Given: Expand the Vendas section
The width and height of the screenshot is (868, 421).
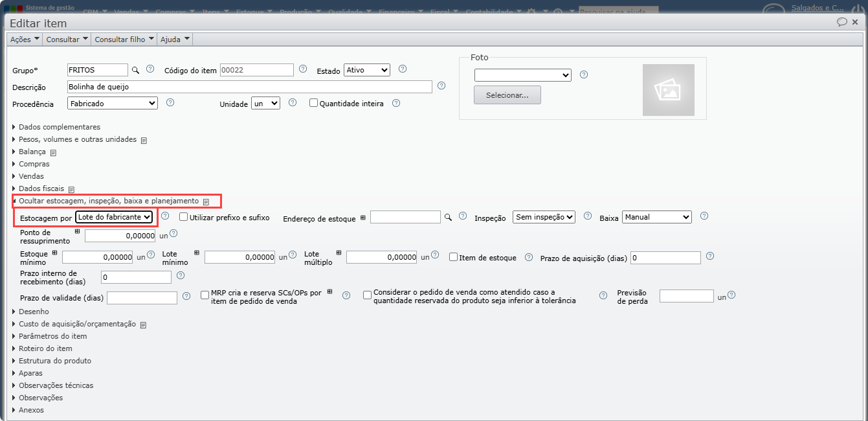Looking at the screenshot, I should click(x=28, y=176).
